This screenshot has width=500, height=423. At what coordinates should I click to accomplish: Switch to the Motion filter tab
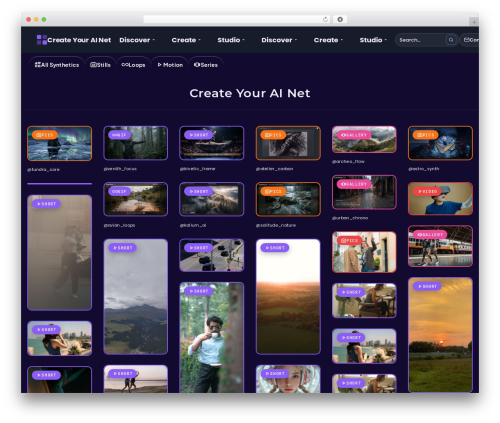pos(170,65)
